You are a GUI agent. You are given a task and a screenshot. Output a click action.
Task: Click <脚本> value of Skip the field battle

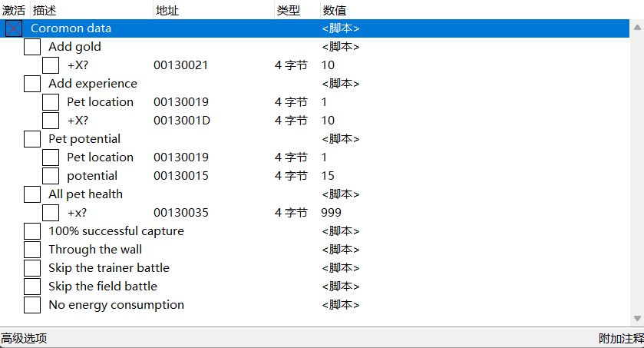click(341, 287)
